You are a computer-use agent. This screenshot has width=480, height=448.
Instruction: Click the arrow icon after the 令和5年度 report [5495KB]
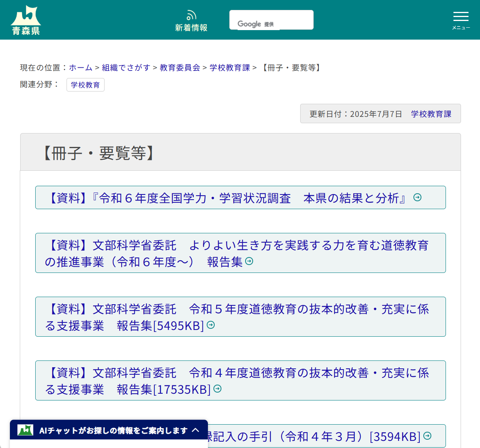(x=210, y=325)
